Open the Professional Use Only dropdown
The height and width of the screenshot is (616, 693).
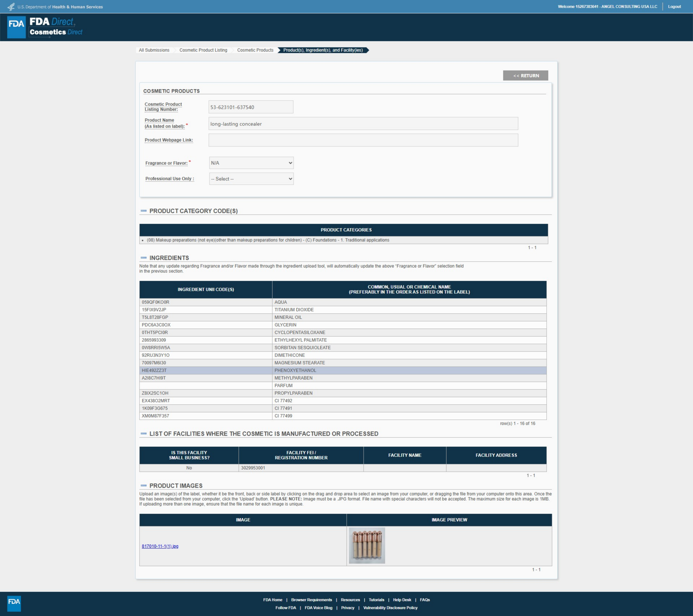click(251, 179)
